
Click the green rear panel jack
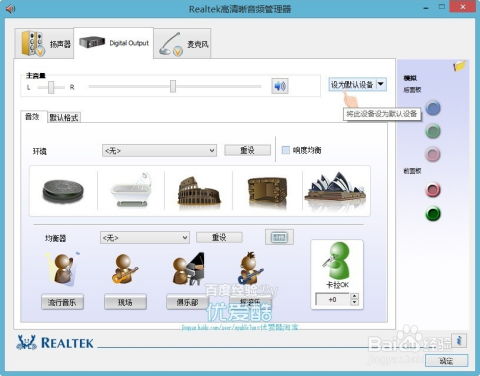point(433,131)
